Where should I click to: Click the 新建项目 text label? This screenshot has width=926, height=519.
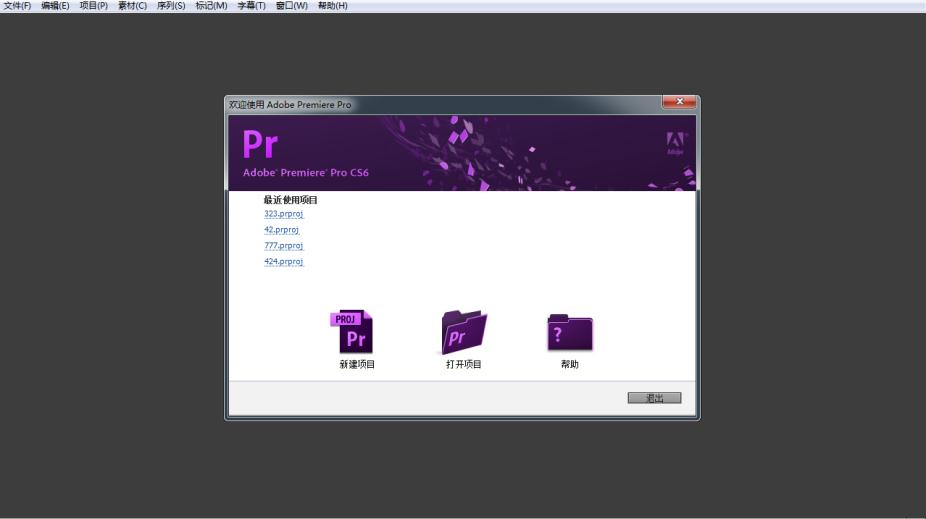coord(357,364)
